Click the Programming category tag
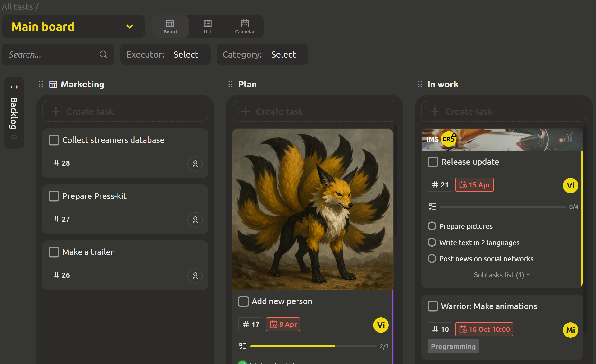The image size is (596, 364). point(453,346)
